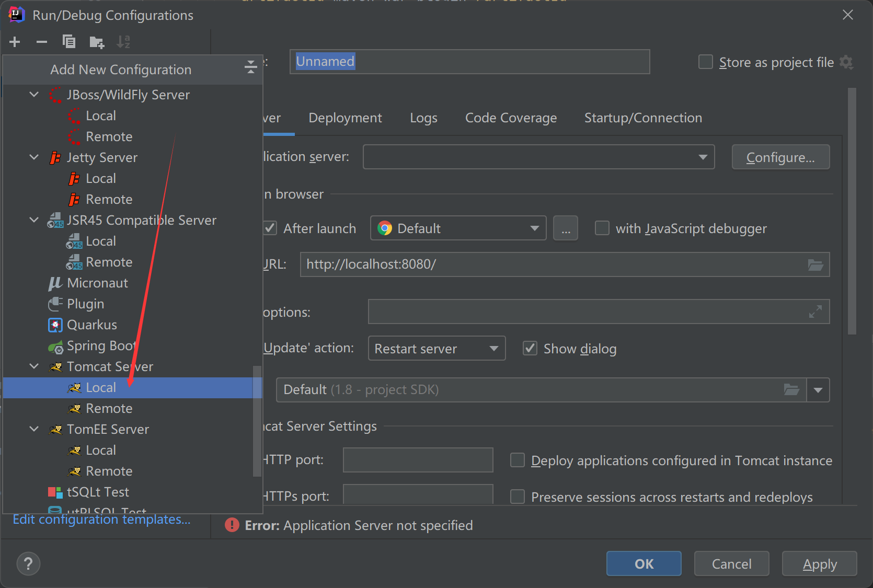Image resolution: width=873 pixels, height=588 pixels.
Task: Close the Run/Debug Configurations dialog
Action: 847,15
